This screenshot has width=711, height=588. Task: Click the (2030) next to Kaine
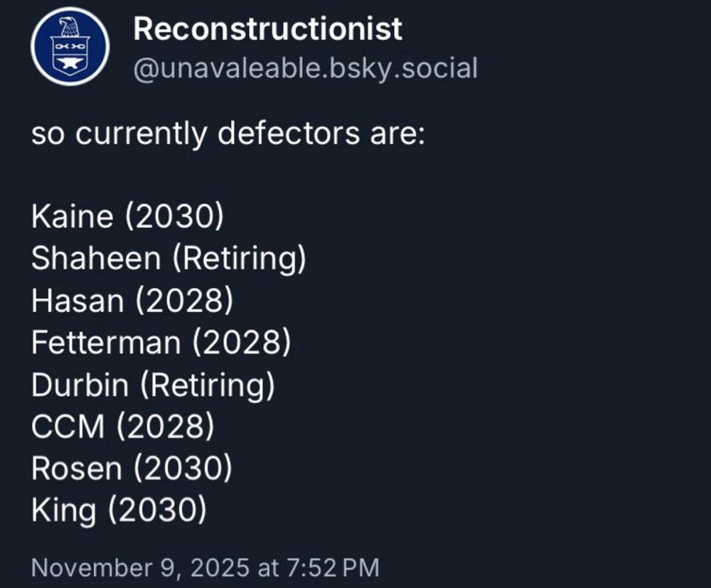pos(174,217)
